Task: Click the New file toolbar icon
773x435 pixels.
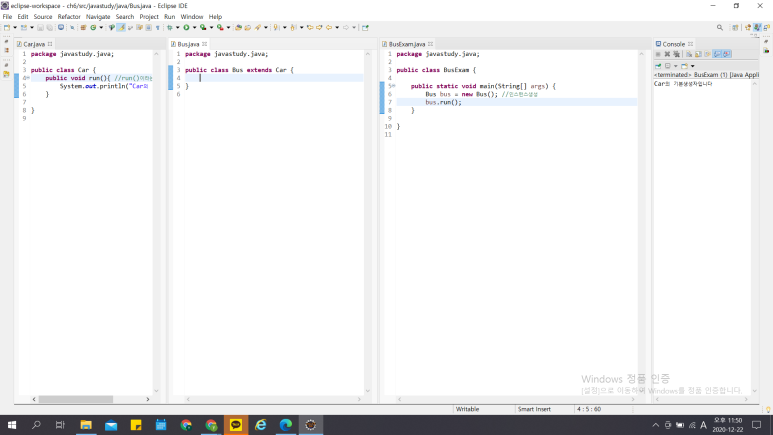Action: coord(7,28)
